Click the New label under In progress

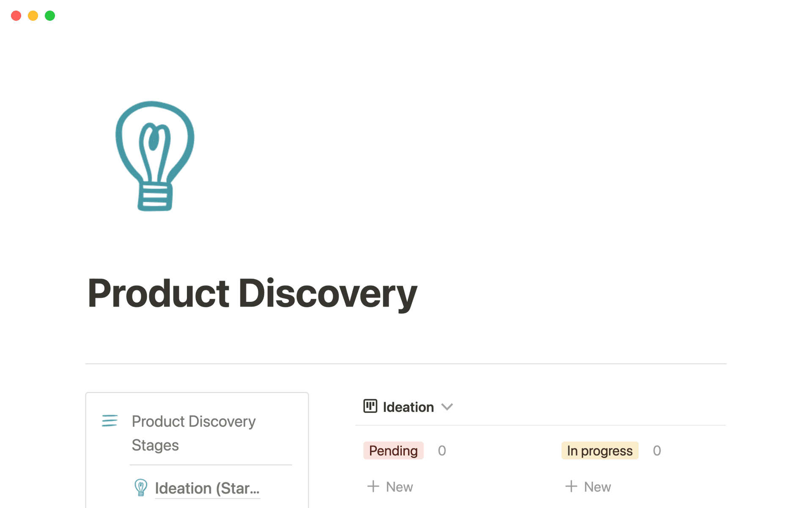click(597, 487)
